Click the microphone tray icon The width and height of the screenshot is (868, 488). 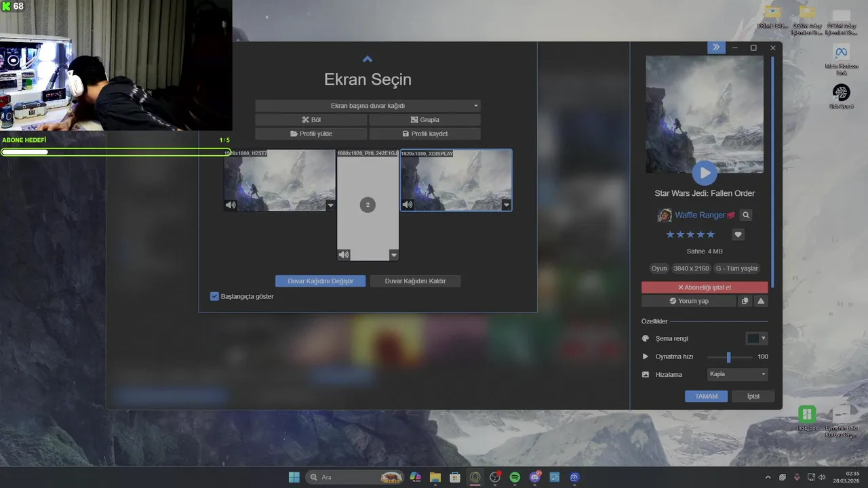tap(797, 477)
